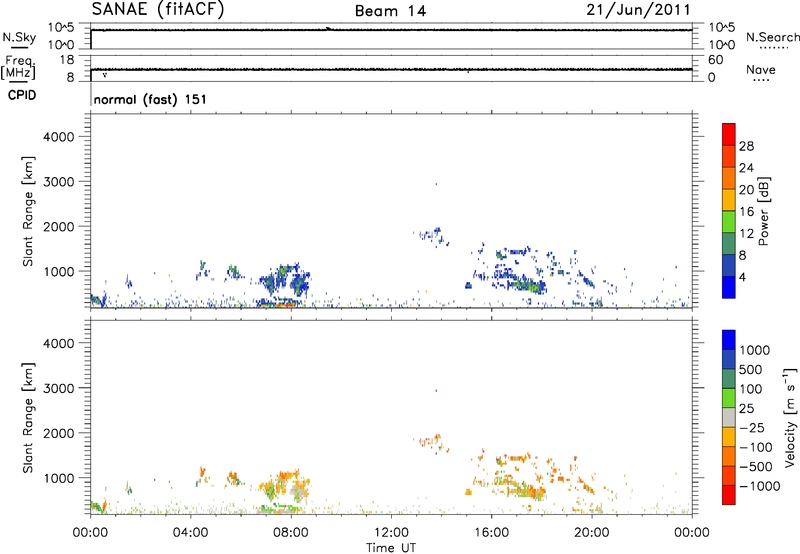This screenshot has height=554, width=800.
Task: Select the 20–24 dB orange Power colorbar segment
Action: coord(729,178)
